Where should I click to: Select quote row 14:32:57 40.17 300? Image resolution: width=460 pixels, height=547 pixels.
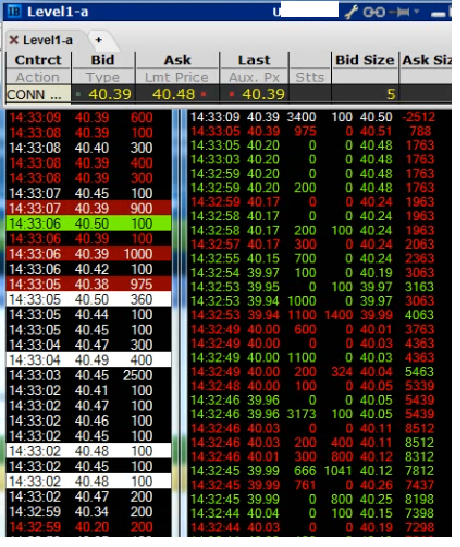(x=312, y=244)
